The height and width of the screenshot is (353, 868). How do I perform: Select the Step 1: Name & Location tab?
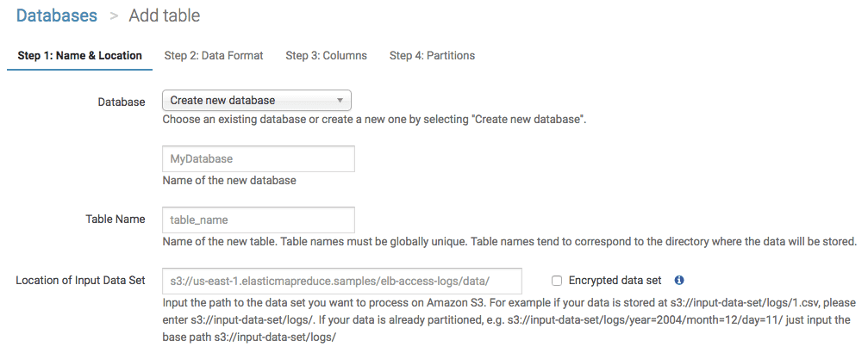(x=79, y=56)
